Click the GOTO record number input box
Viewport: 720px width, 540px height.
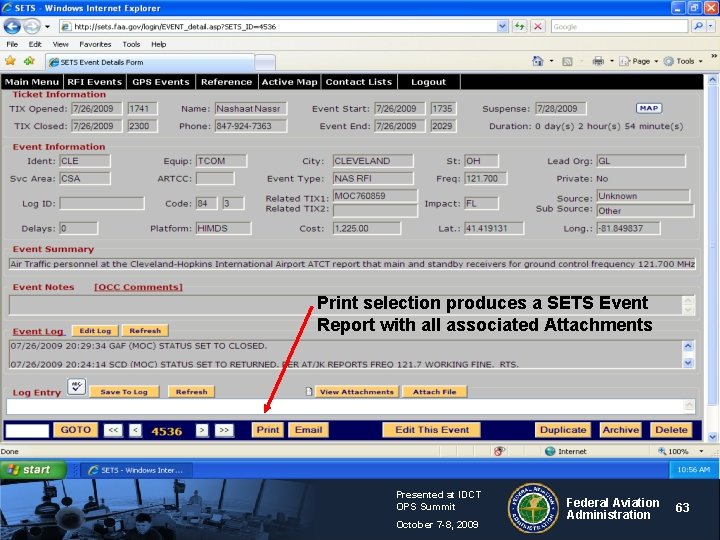tap(27, 431)
